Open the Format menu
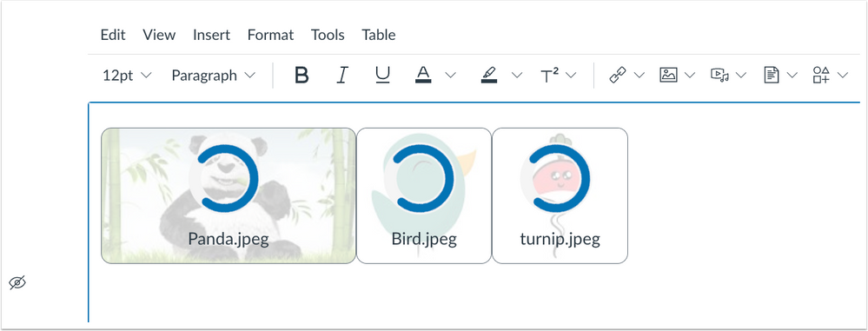Viewport: 868px width, 331px height. pos(270,35)
